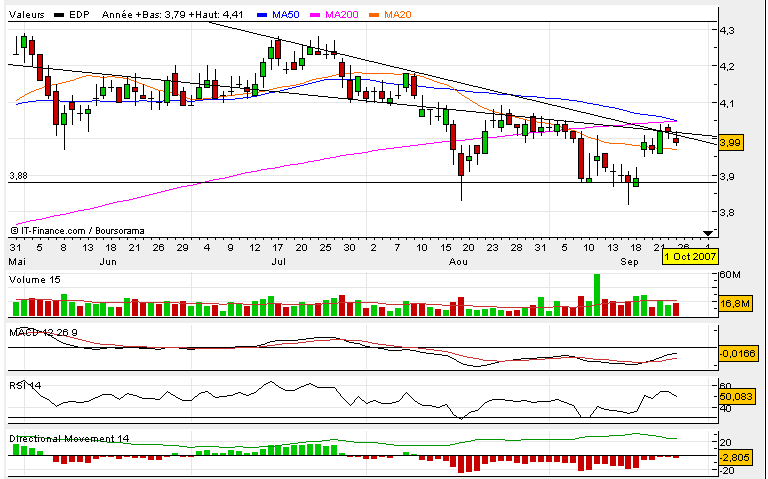This screenshot has width=768, height=479.
Task: Click the 'Aou' month label on the time axis
Action: pyautogui.click(x=458, y=262)
